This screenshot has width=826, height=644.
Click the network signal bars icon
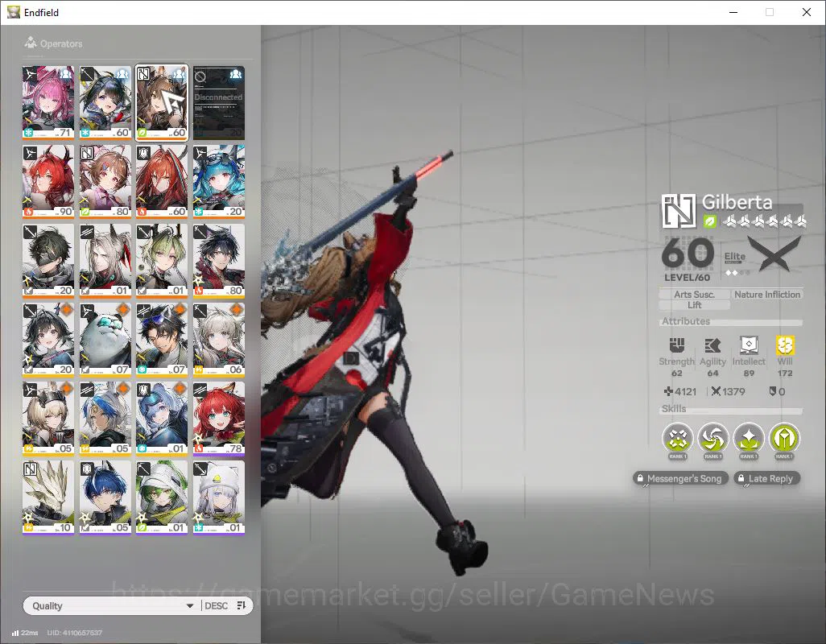click(x=15, y=633)
